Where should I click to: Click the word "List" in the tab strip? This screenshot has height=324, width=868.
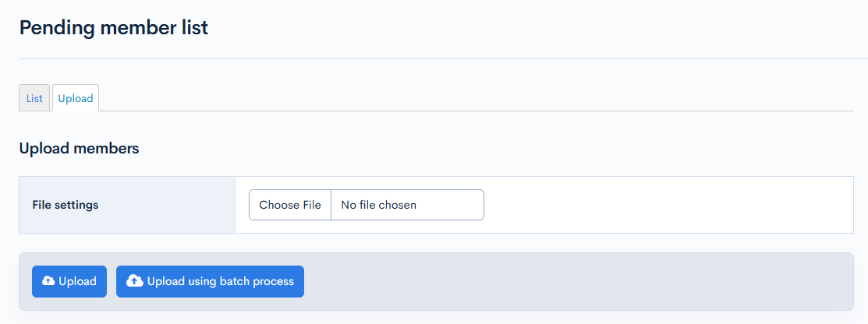(x=34, y=98)
